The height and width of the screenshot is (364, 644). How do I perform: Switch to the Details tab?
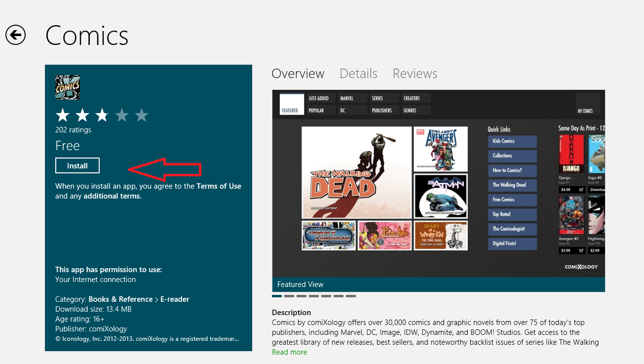click(358, 74)
